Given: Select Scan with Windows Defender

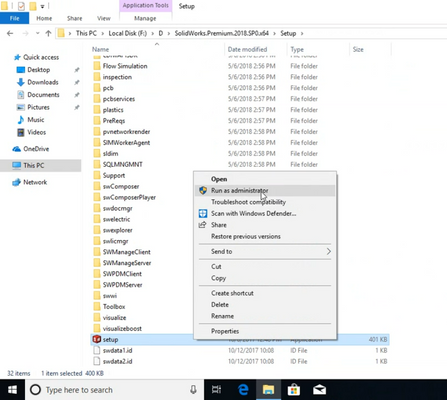Looking at the screenshot, I should pos(265,213).
